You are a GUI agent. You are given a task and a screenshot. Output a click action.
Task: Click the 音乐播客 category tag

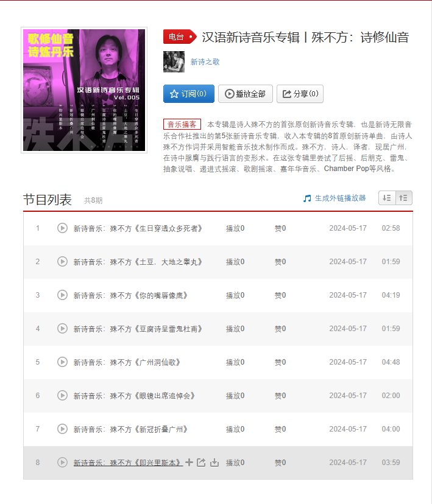coord(182,124)
